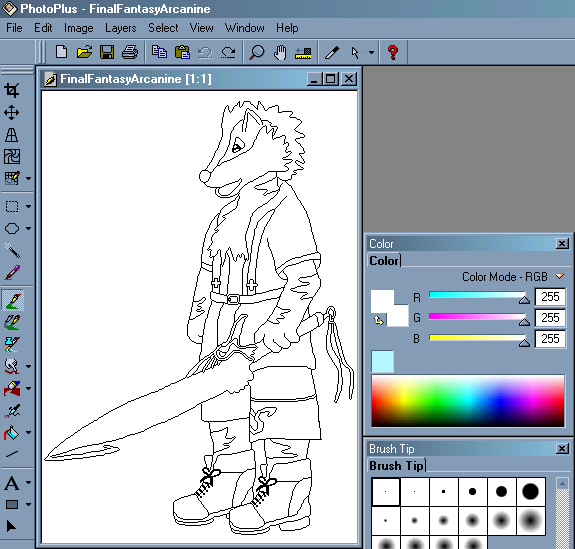The height and width of the screenshot is (549, 575).
Task: Select the Zoom magnifier tool
Action: pyautogui.click(x=256, y=52)
